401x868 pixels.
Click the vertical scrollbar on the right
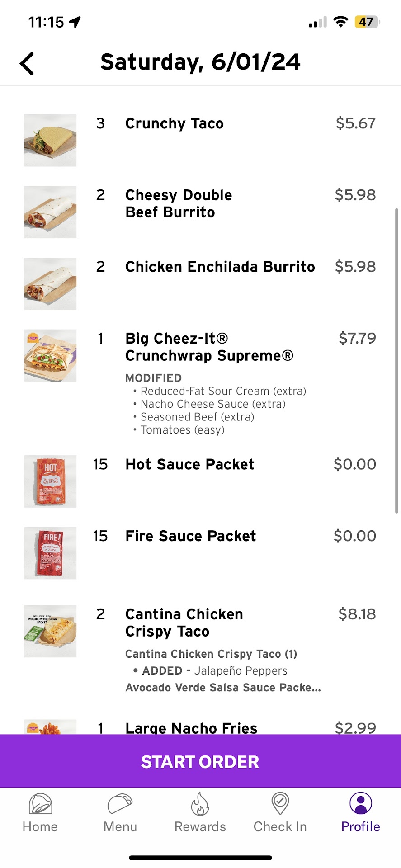coord(396,361)
